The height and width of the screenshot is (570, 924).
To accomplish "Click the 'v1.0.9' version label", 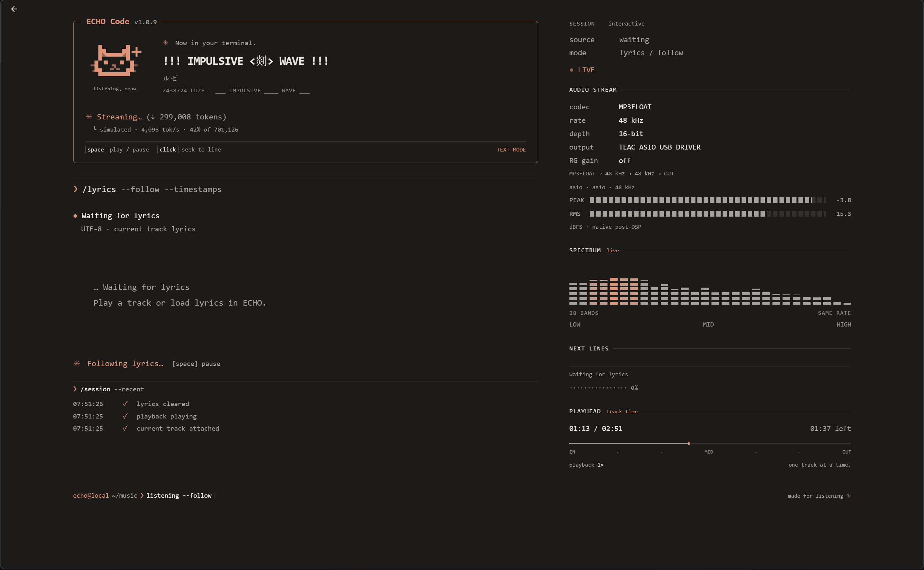I will pos(145,22).
